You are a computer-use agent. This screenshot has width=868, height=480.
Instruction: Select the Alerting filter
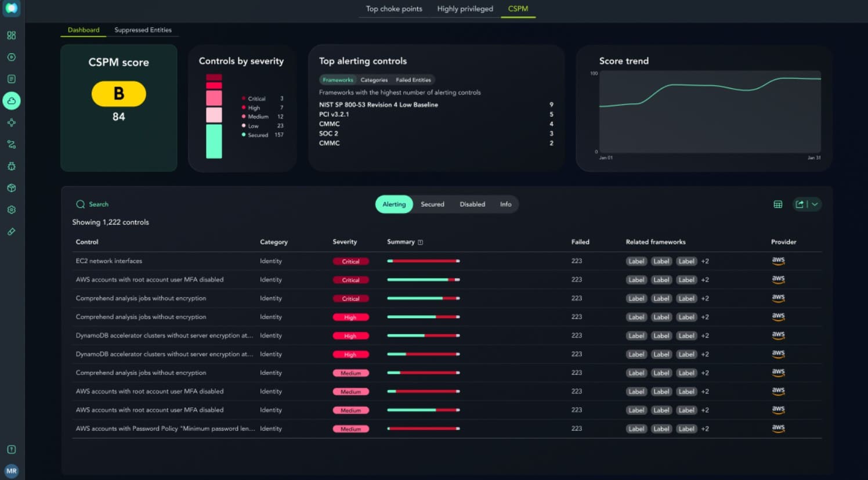(394, 204)
